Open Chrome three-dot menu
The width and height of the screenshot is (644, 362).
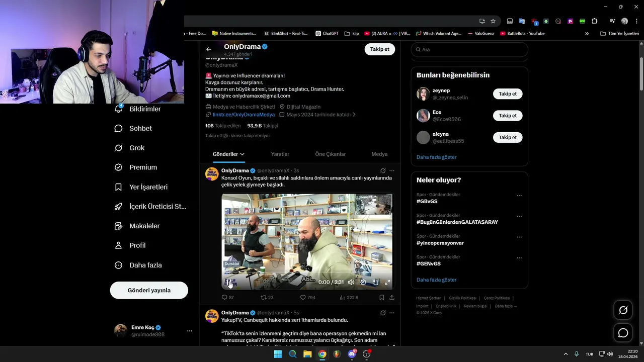[636, 21]
